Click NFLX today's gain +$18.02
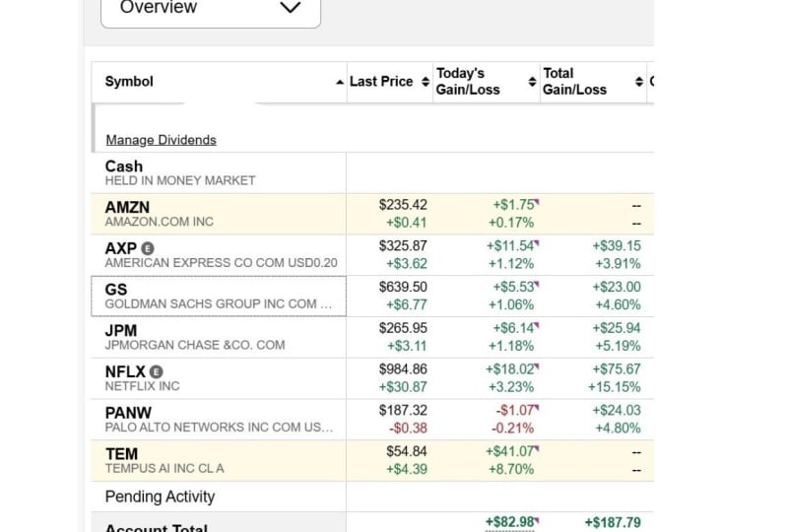 [x=510, y=369]
